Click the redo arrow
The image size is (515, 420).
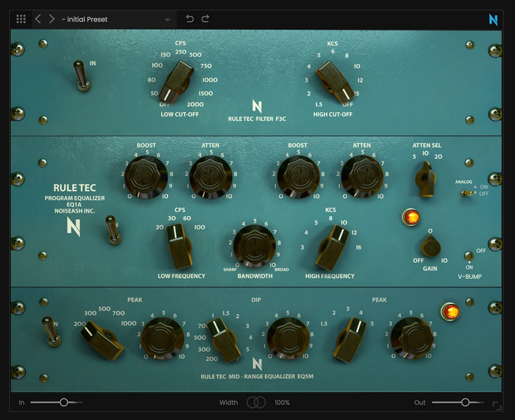coord(205,19)
